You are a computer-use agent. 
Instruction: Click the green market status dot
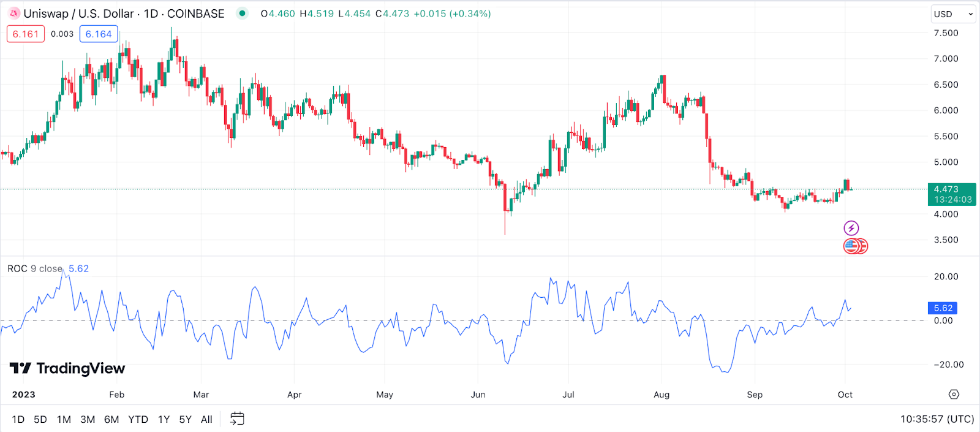point(243,13)
